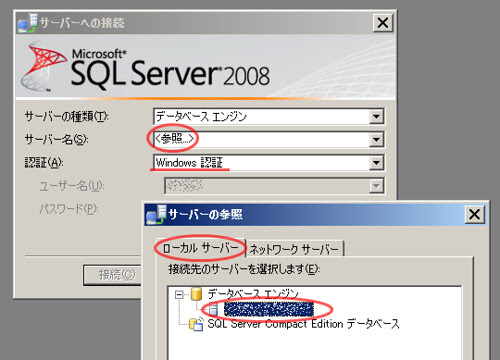Screen dimensions: 500x360
Task: Click the サーバーの種類(T) label
Action: point(67,117)
